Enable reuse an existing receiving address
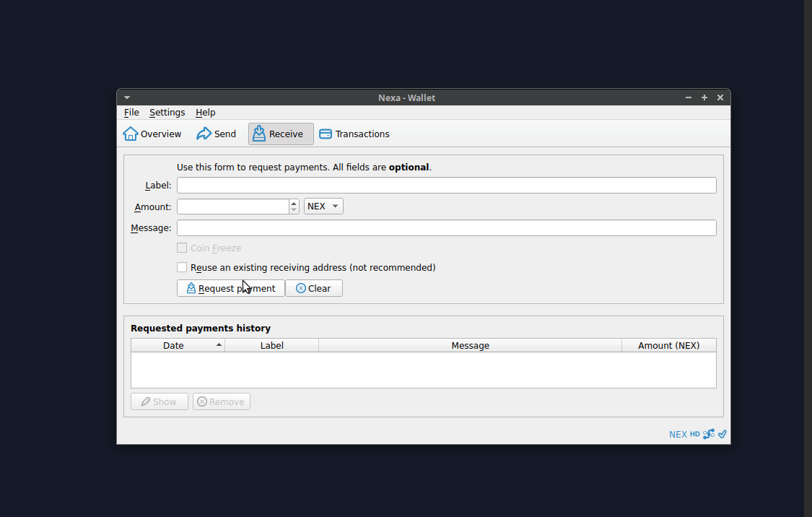 [182, 267]
